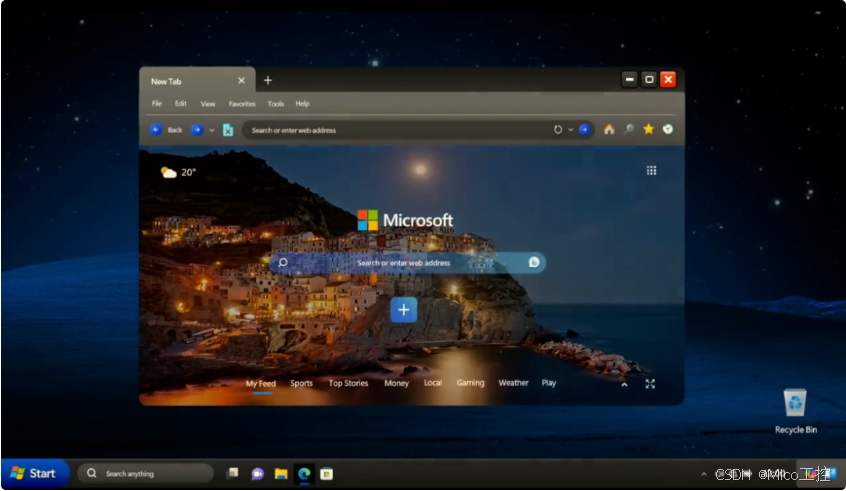Click the Start button
The image size is (846, 491).
tap(35, 474)
